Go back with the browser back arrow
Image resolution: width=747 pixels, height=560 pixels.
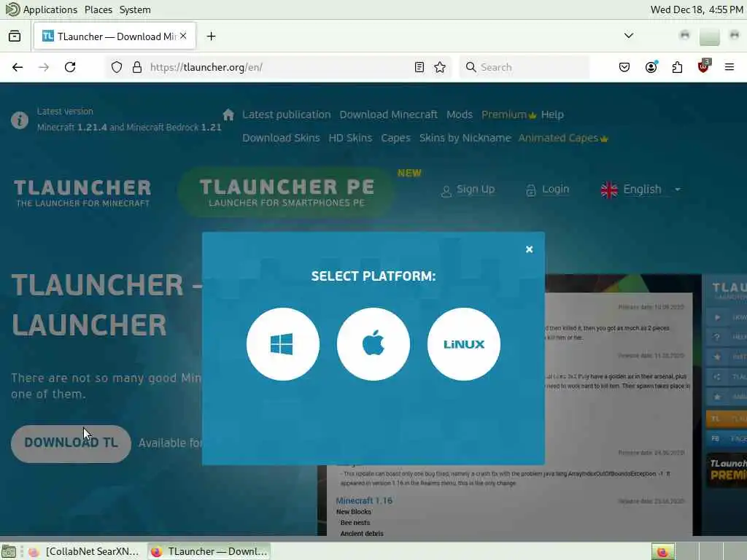coord(18,67)
